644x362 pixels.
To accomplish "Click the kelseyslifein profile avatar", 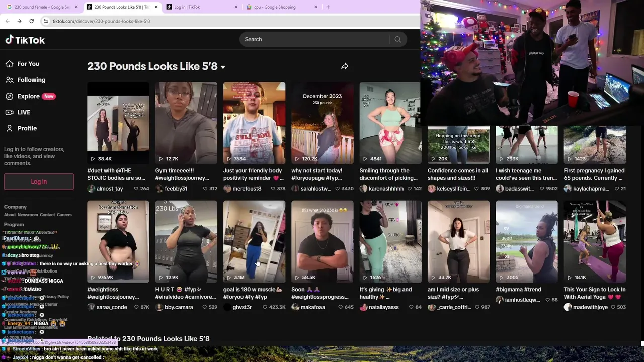I will [432, 189].
